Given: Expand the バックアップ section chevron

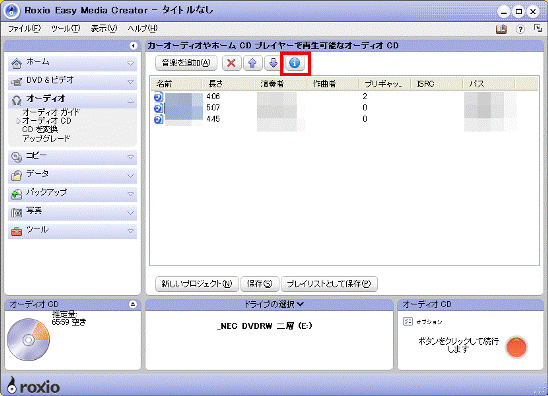Looking at the screenshot, I should click(x=130, y=194).
